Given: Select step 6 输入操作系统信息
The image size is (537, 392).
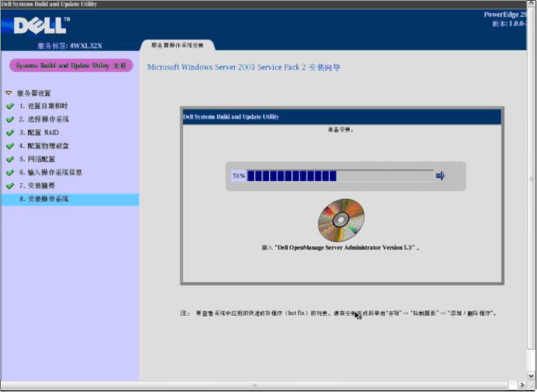Looking at the screenshot, I should pyautogui.click(x=51, y=173).
